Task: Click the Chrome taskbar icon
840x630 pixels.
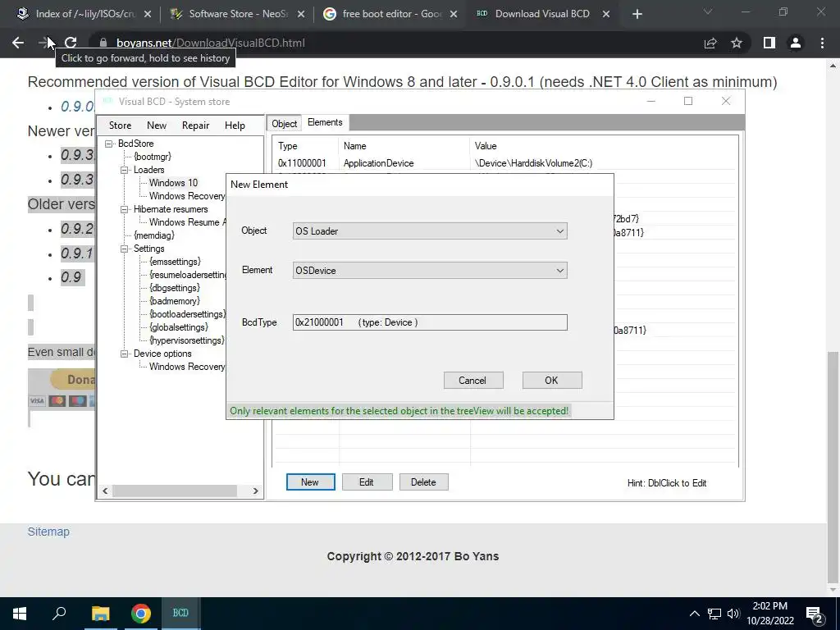Action: pyautogui.click(x=141, y=614)
